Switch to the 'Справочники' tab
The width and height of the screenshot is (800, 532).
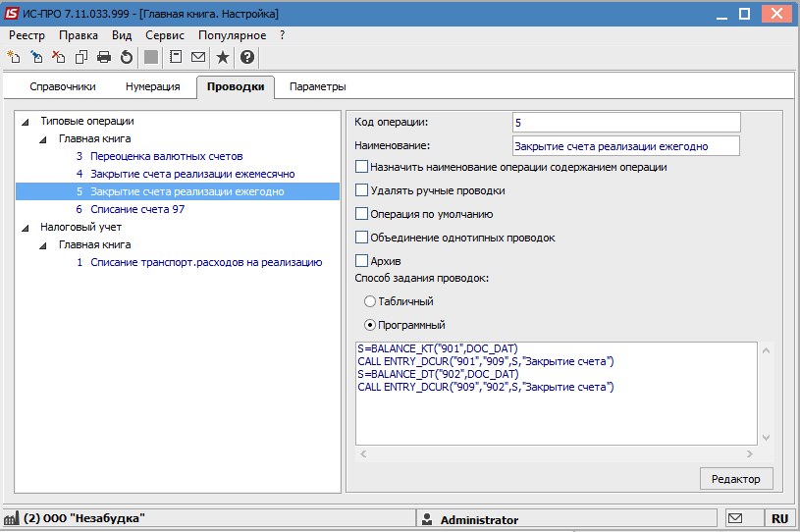coord(63,86)
